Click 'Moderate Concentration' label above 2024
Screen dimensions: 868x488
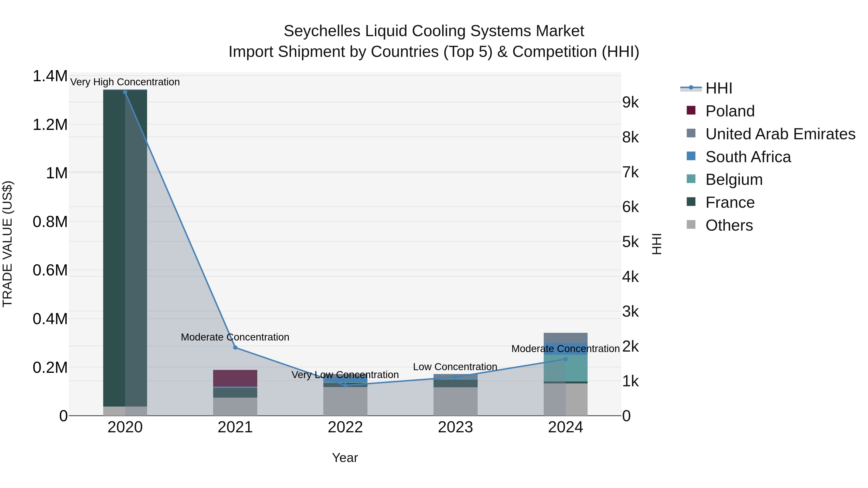[x=565, y=348]
